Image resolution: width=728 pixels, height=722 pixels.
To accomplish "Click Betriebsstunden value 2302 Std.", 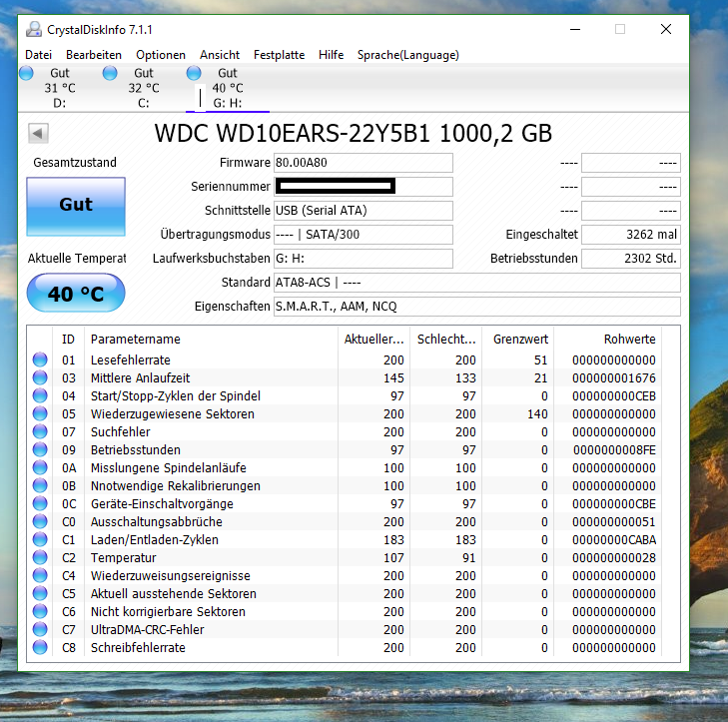I will [631, 259].
